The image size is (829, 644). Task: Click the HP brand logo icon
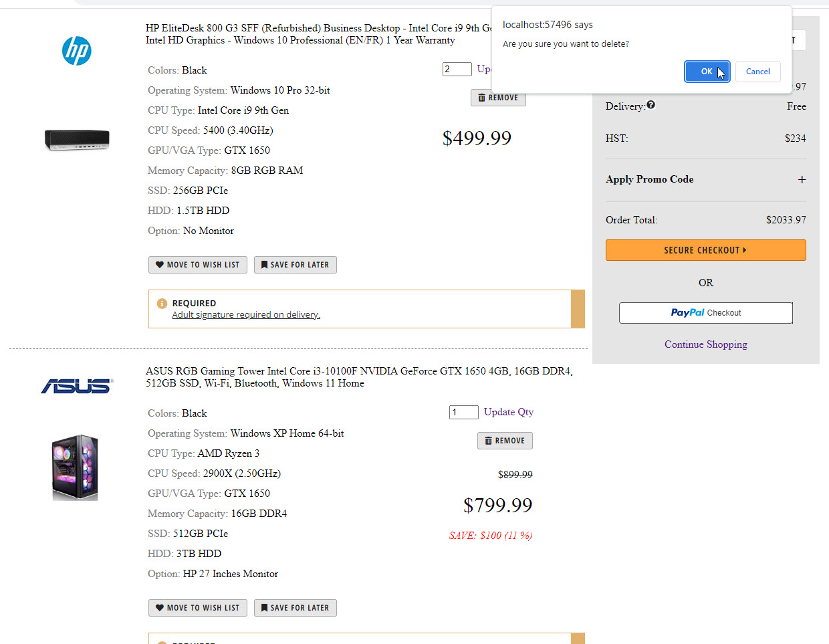76,51
